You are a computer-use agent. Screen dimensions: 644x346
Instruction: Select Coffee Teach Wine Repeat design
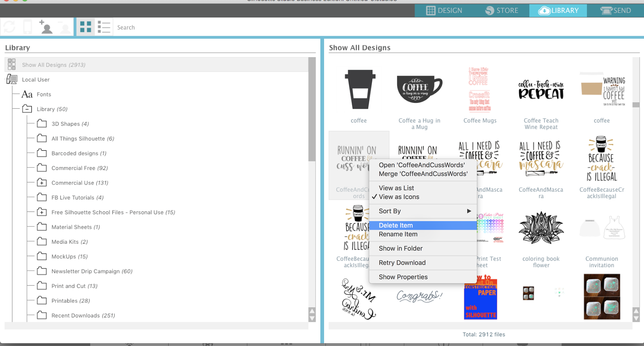click(541, 89)
